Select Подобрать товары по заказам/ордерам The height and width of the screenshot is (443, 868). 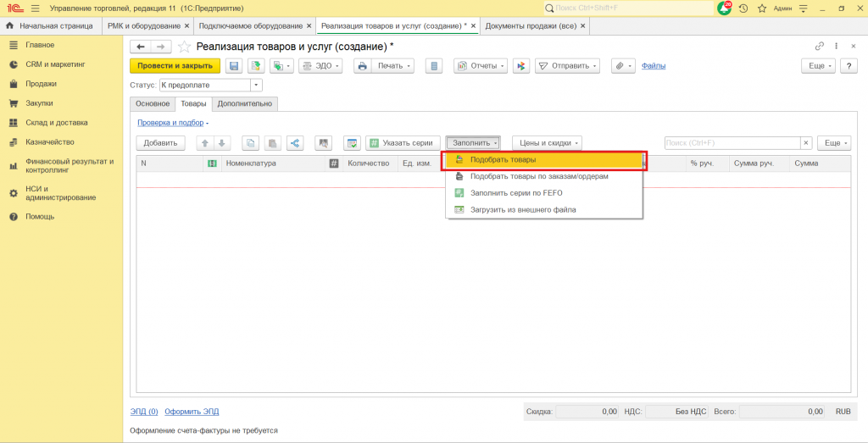[544, 176]
